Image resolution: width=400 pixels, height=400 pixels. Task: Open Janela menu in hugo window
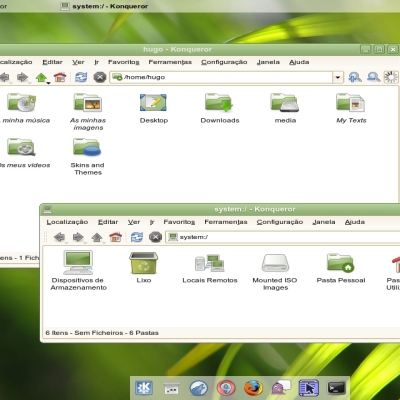click(268, 62)
